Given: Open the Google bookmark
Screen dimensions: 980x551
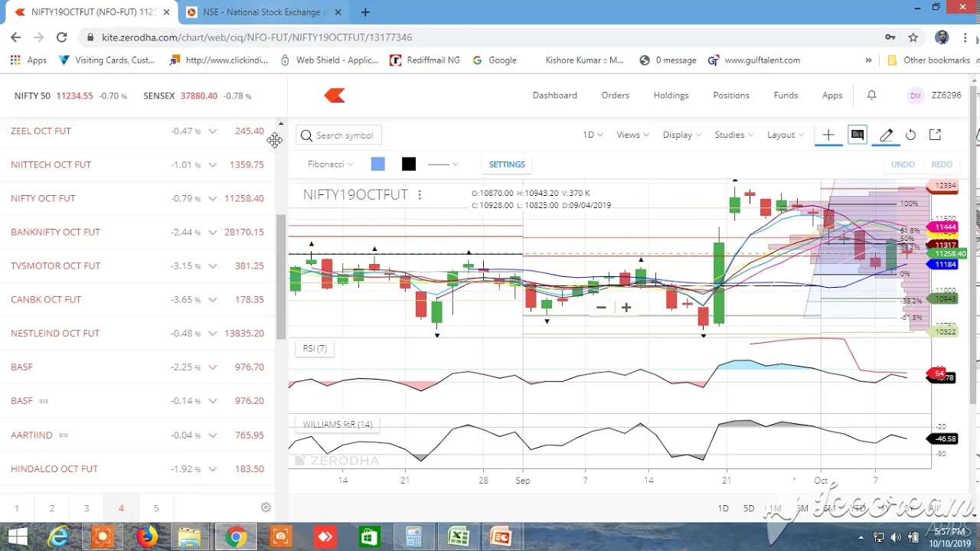Looking at the screenshot, I should (x=495, y=60).
